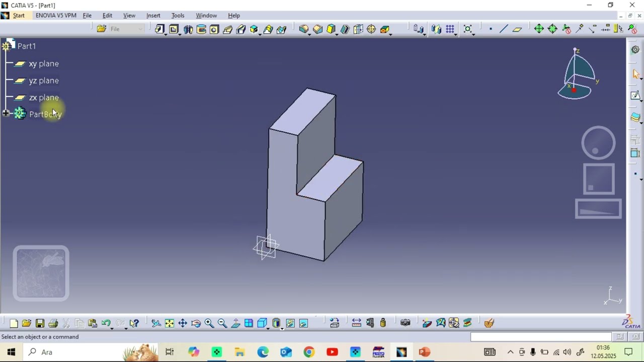This screenshot has width=644, height=362.
Task: Click the compass in the viewport corner
Action: pyautogui.click(x=578, y=74)
